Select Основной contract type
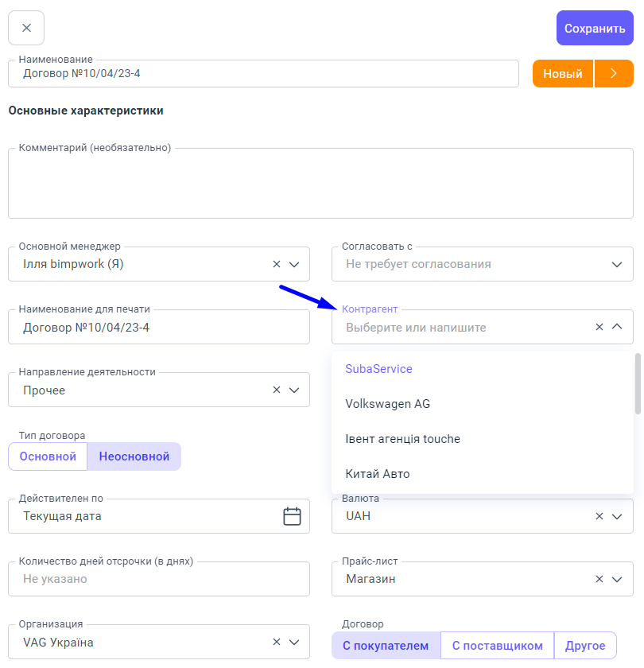This screenshot has height=668, width=644. pos(48,456)
